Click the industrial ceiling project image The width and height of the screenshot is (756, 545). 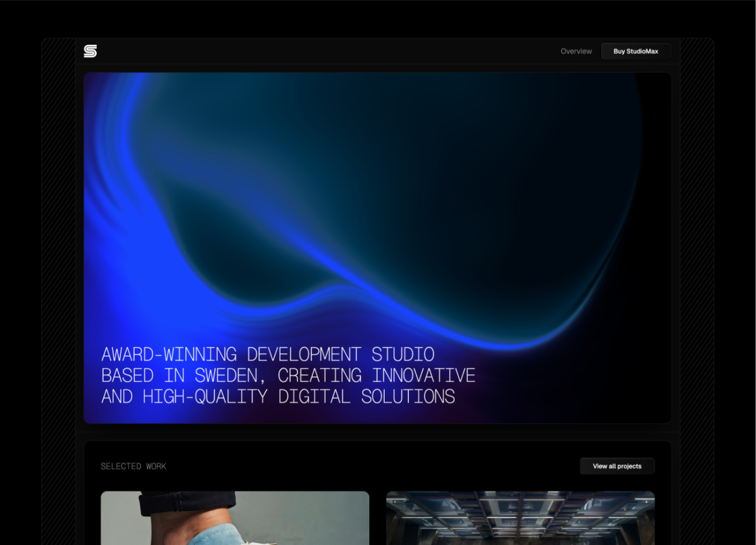click(520, 518)
